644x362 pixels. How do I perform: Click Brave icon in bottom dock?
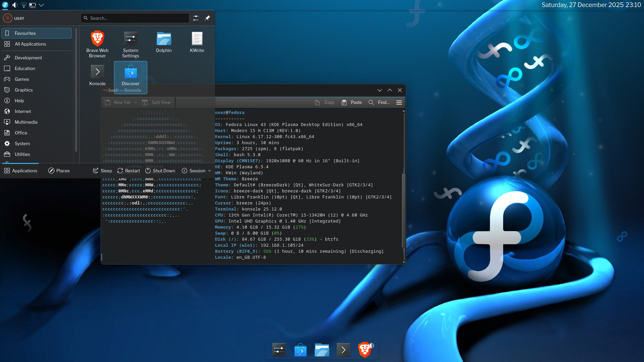point(365,350)
